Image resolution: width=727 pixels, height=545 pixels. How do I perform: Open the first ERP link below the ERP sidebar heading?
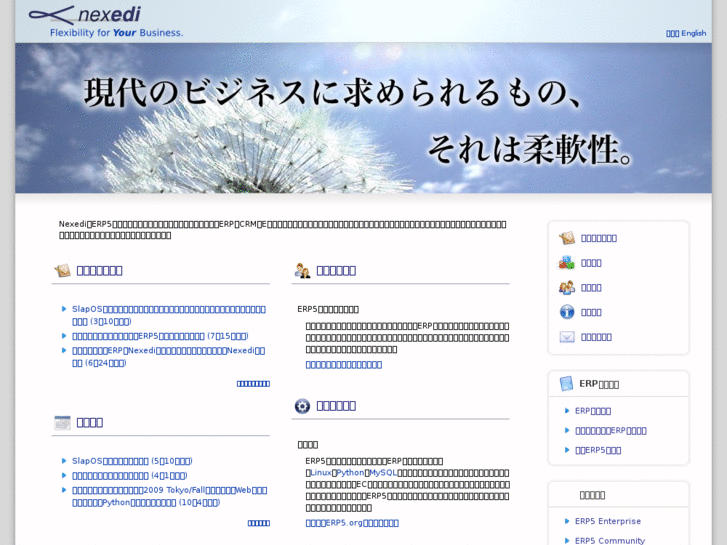click(593, 411)
